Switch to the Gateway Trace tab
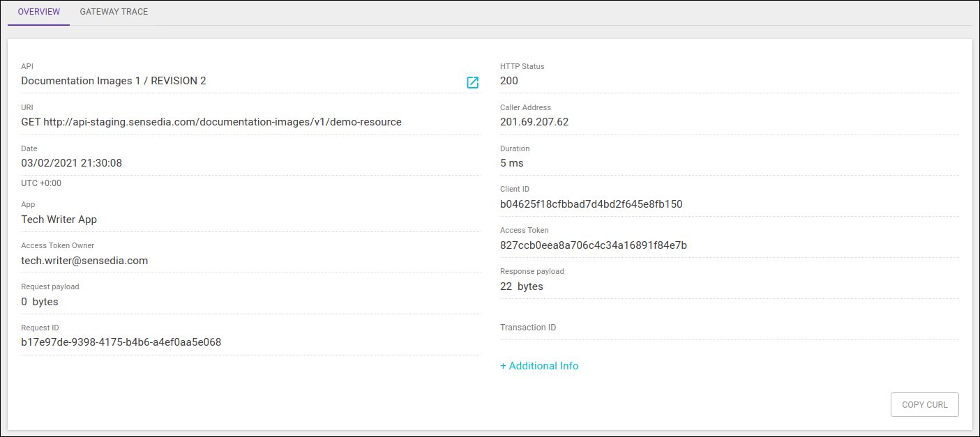The width and height of the screenshot is (980, 437). point(114,11)
